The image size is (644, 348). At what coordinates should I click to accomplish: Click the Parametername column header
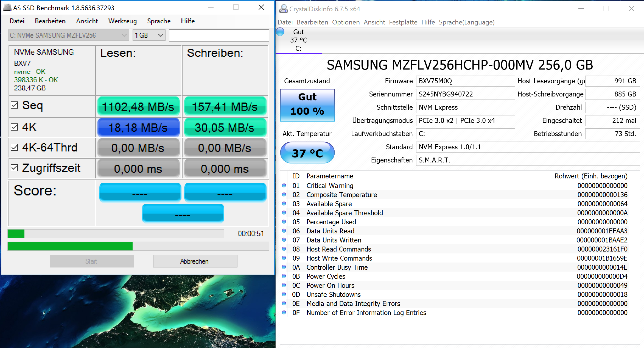point(330,176)
